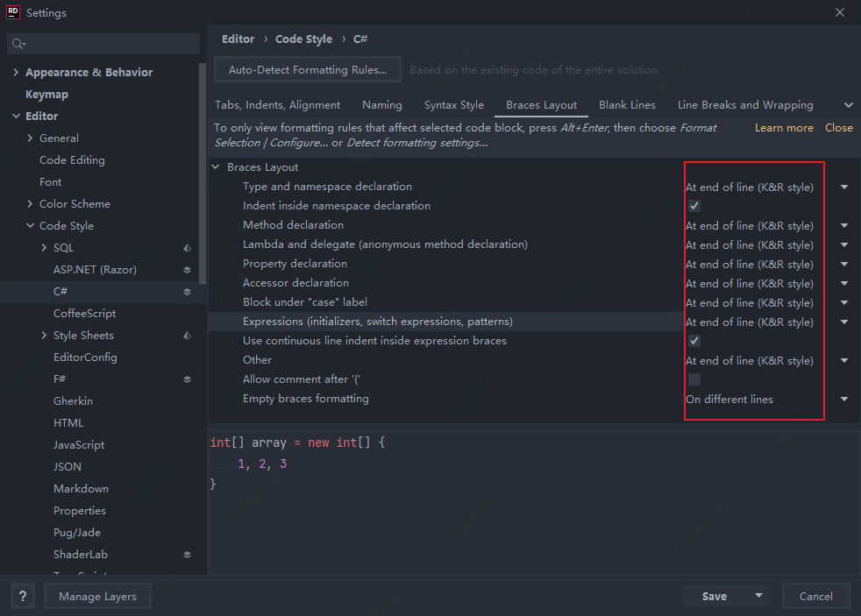Image resolution: width=861 pixels, height=616 pixels.
Task: Open the Save button dropdown arrow
Action: (x=759, y=596)
